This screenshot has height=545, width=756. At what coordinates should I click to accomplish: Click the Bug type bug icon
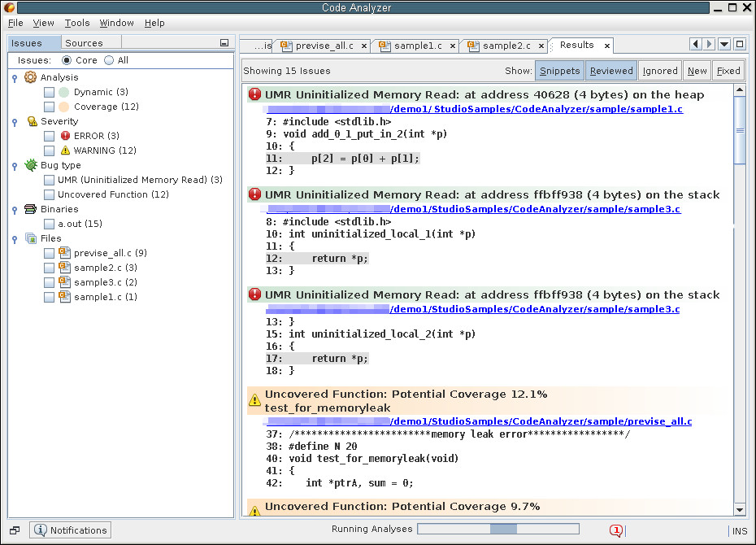coord(31,165)
